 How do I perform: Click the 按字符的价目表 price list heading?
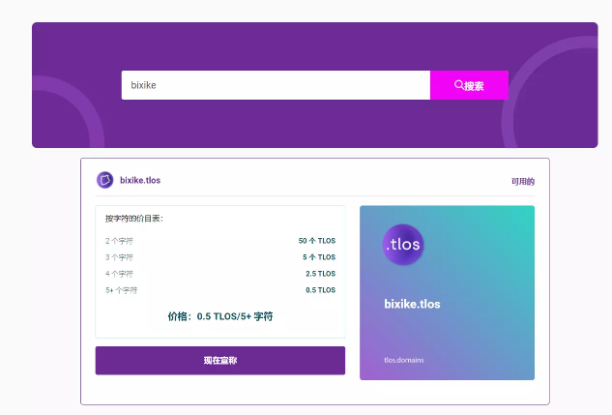click(134, 218)
